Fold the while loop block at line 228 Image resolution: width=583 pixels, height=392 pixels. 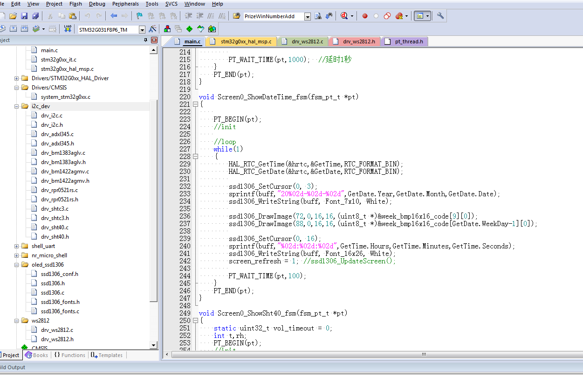click(x=195, y=157)
